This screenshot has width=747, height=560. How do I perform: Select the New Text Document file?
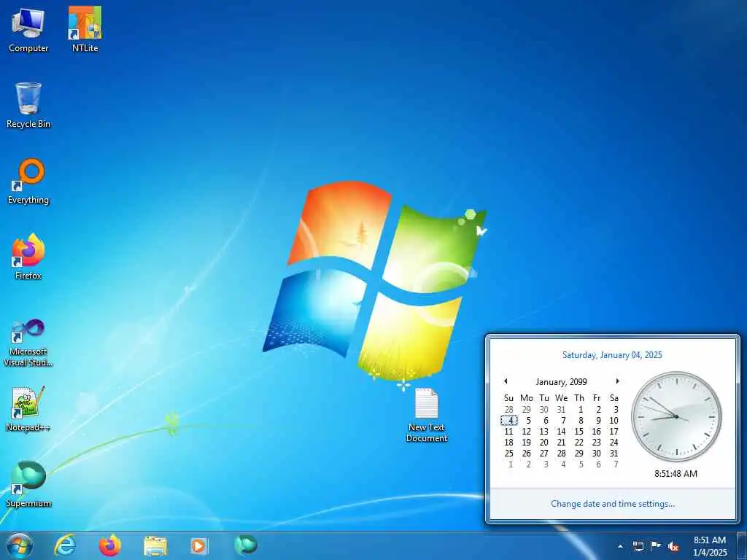click(426, 415)
